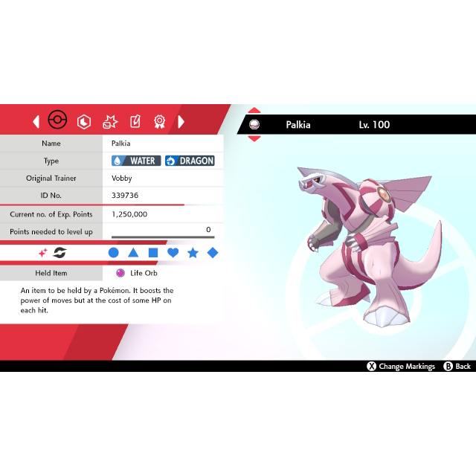Click the Change Markings button

(x=402, y=366)
